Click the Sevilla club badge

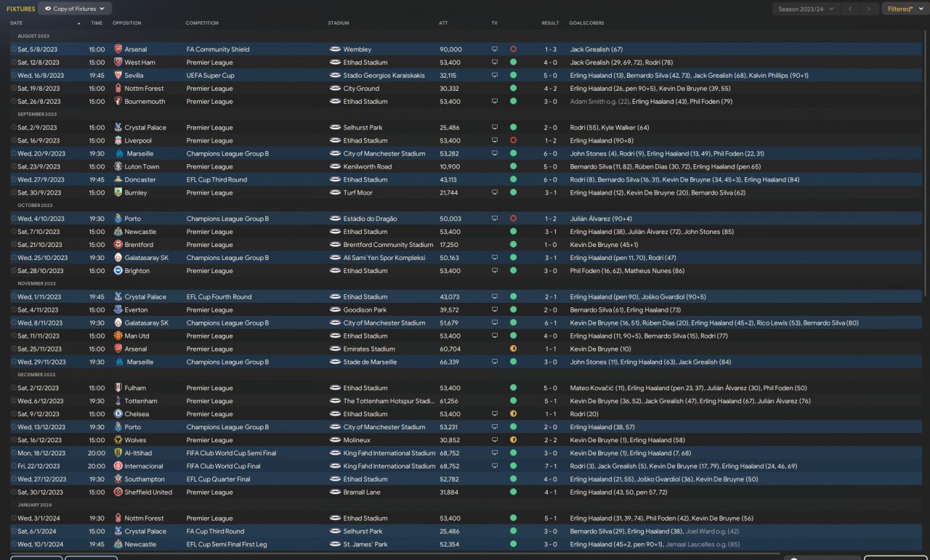tap(118, 76)
